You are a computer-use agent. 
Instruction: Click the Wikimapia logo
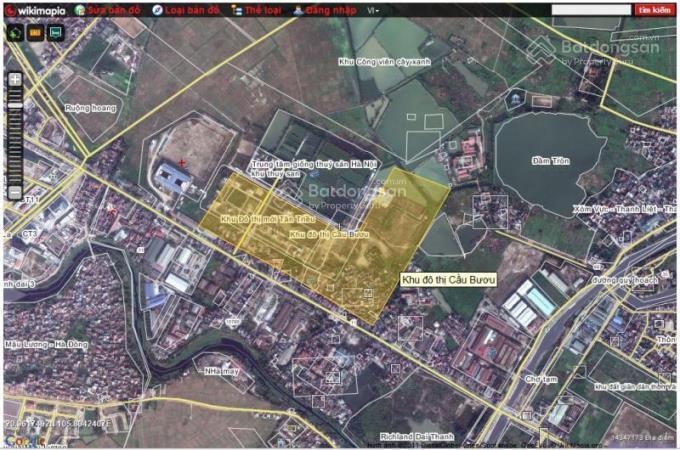(36, 10)
